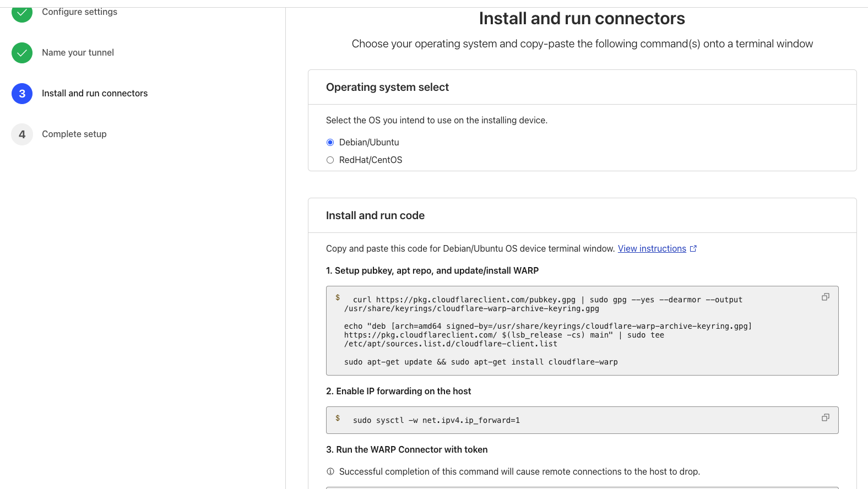
Task: Click the Operating system select heading
Action: pos(387,88)
